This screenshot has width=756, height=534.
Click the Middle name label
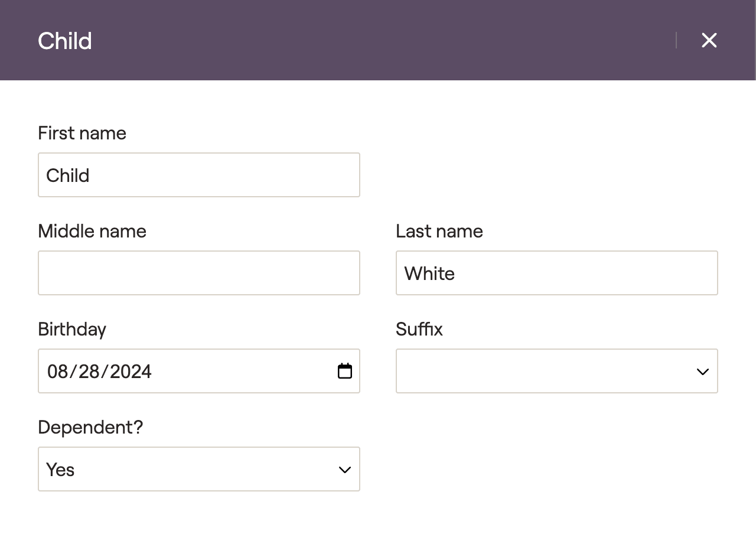(92, 231)
